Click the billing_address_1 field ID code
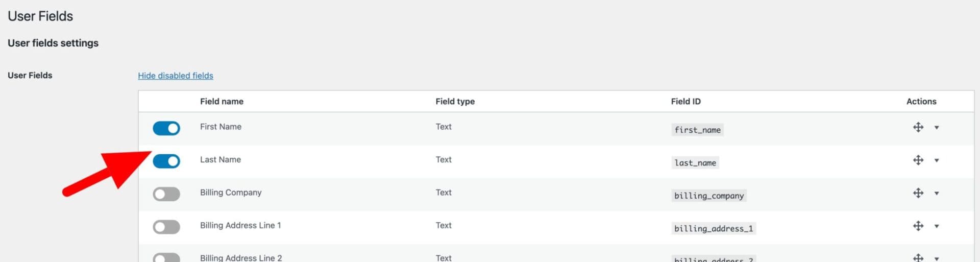980x262 pixels. click(x=714, y=228)
